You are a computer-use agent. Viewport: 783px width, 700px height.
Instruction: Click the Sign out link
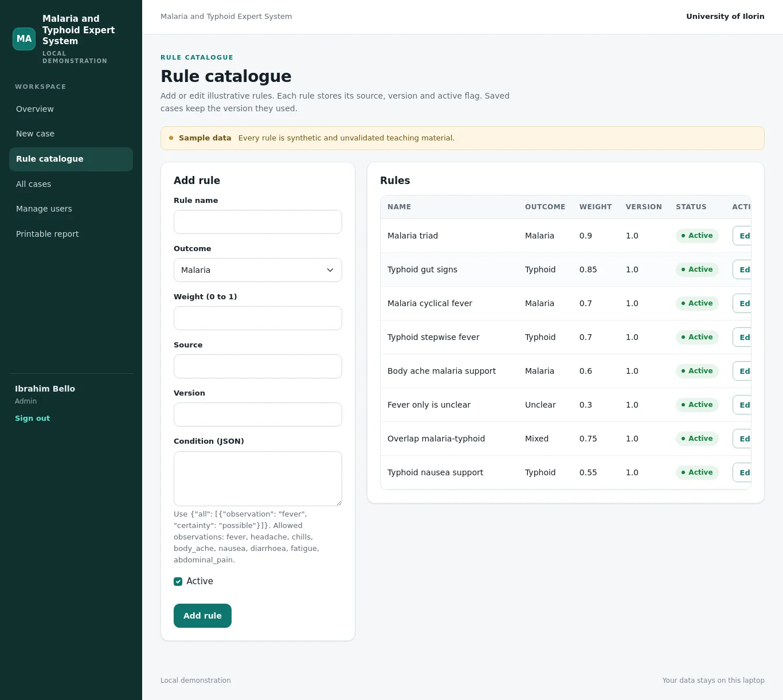click(32, 419)
